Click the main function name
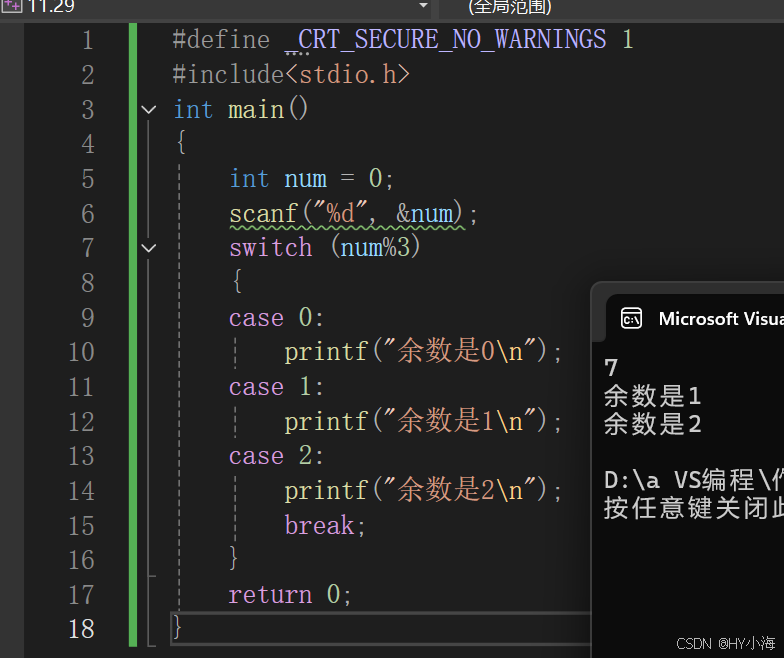 coord(256,110)
